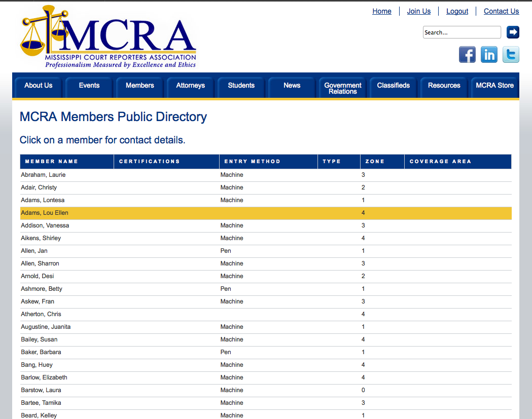Open the Contact Us link
This screenshot has width=532, height=419.
[501, 11]
